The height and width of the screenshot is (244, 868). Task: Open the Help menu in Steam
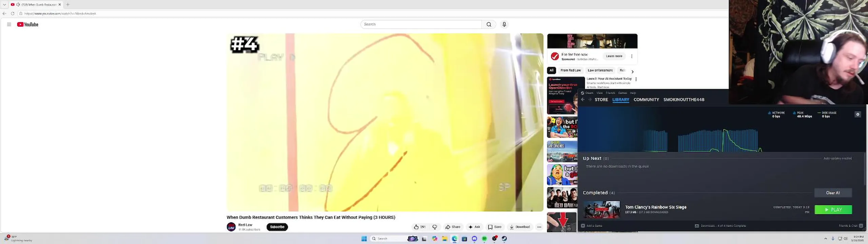tap(633, 93)
